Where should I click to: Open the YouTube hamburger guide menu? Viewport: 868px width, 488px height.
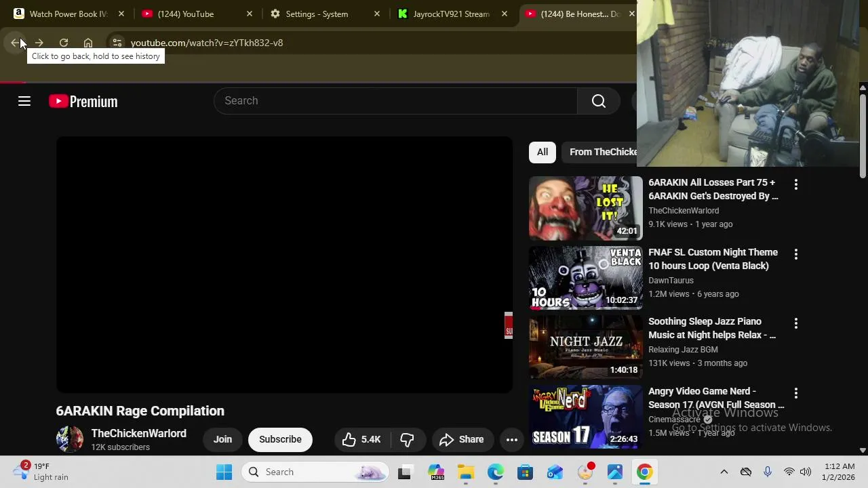[24, 102]
